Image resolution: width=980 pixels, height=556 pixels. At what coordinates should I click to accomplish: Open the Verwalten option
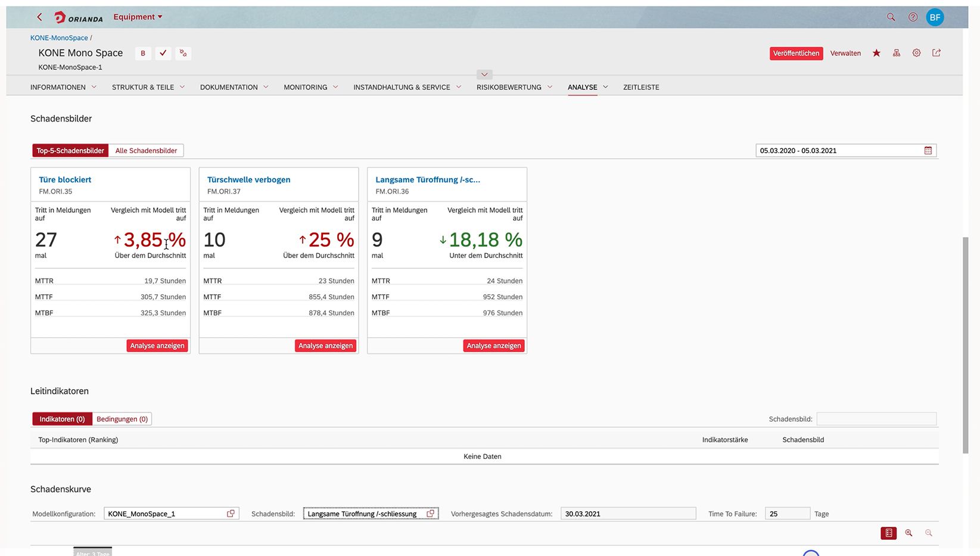[x=845, y=53]
